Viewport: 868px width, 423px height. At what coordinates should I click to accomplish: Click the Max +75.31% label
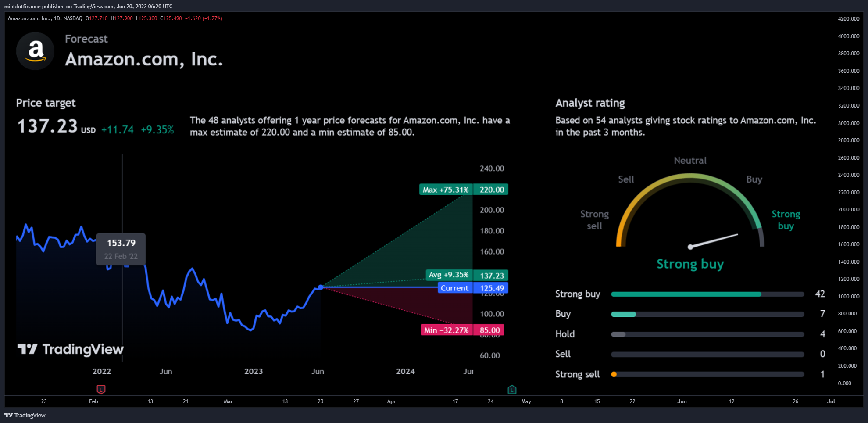click(446, 190)
